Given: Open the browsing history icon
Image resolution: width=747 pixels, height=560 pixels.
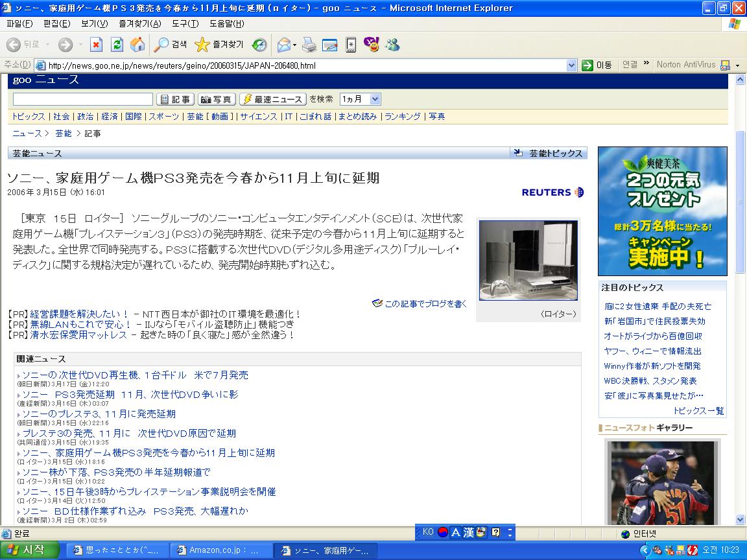Looking at the screenshot, I should click(x=259, y=45).
